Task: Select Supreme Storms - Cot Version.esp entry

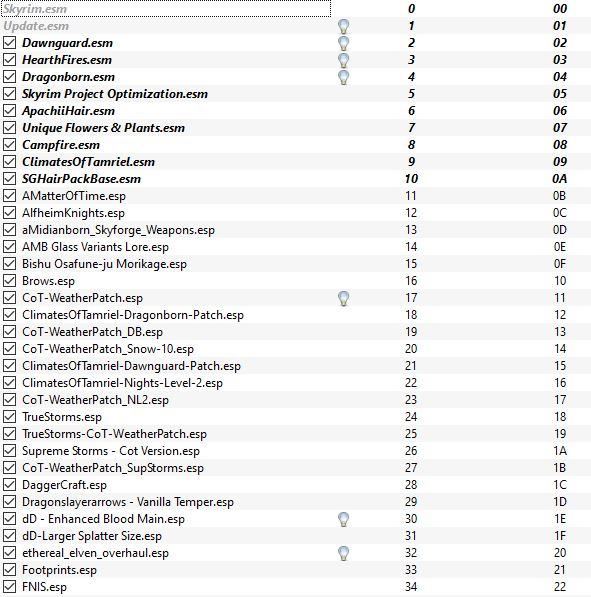Action: (x=111, y=451)
